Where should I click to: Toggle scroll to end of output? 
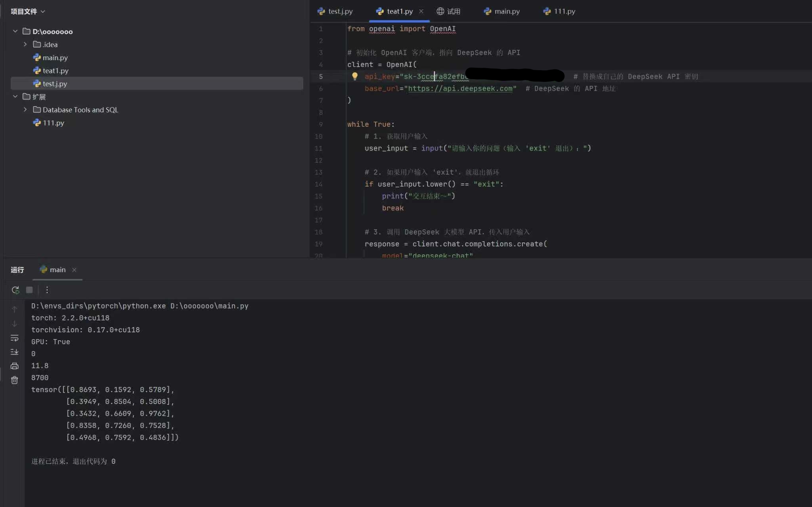(15, 352)
